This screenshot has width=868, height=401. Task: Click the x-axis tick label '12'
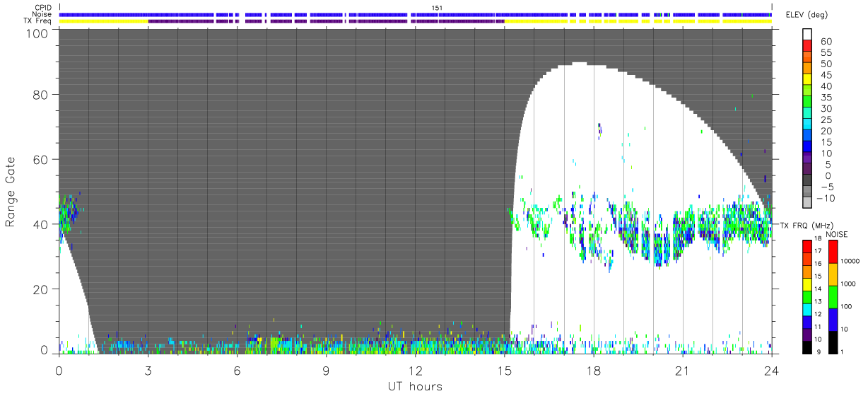pos(415,370)
